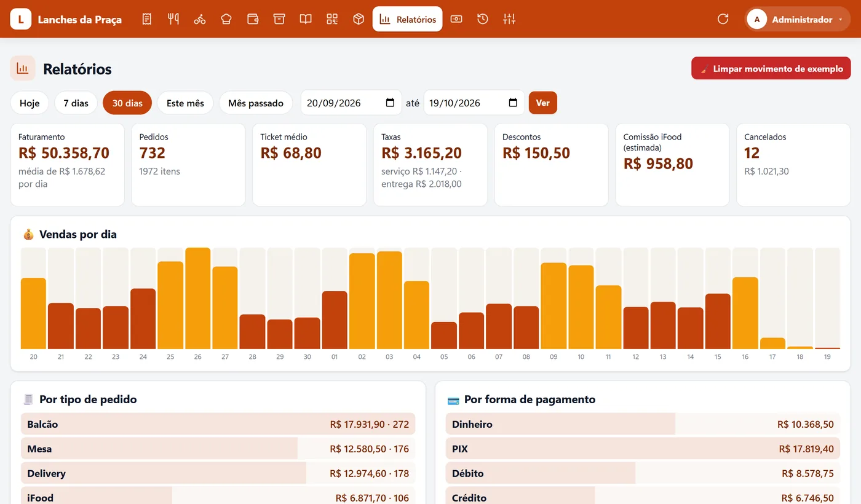Click the PIX payment row
The image size is (861, 504).
(643, 449)
